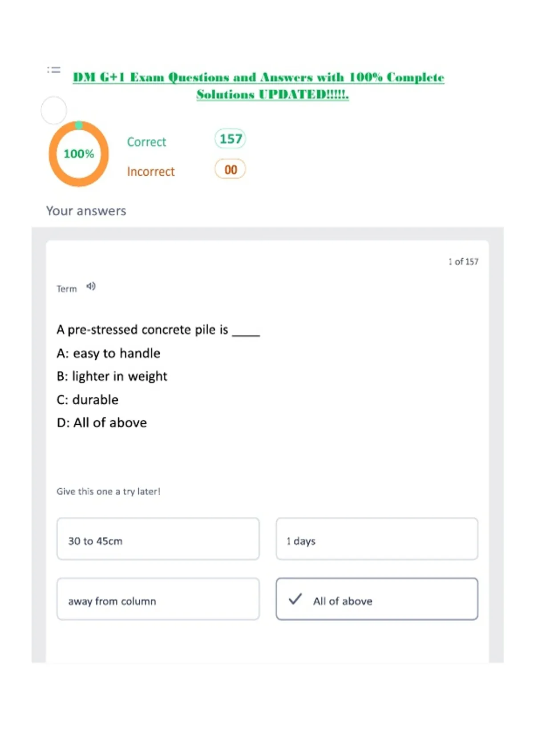Screen dimensions: 534x756
Task: Click the "Term" label
Action: click(x=67, y=289)
